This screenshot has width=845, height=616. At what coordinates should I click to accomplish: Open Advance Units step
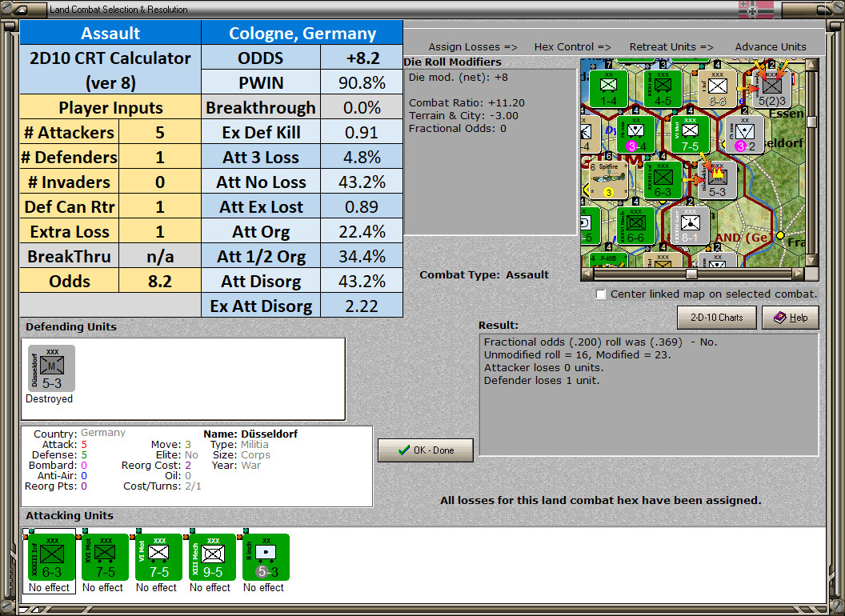[x=771, y=47]
